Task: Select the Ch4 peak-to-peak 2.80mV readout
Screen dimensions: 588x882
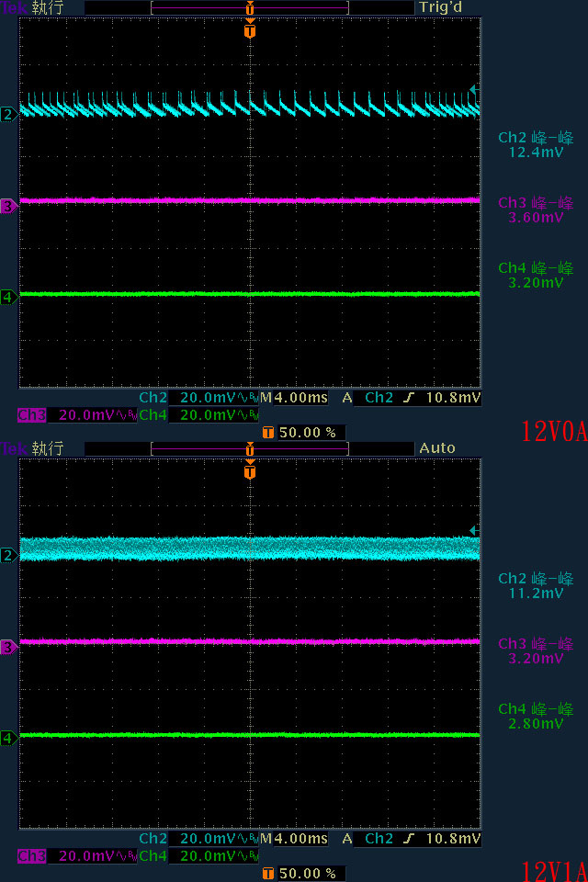Action: click(536, 716)
